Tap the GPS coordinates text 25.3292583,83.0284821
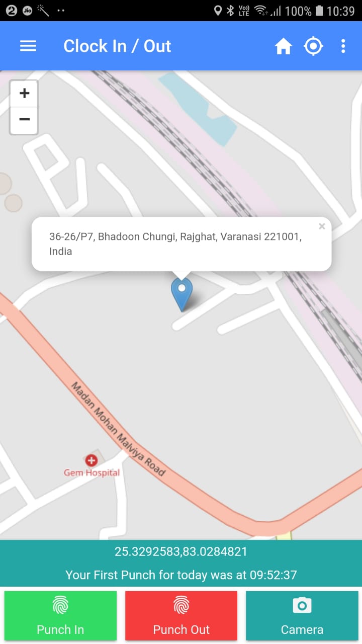 click(x=181, y=551)
